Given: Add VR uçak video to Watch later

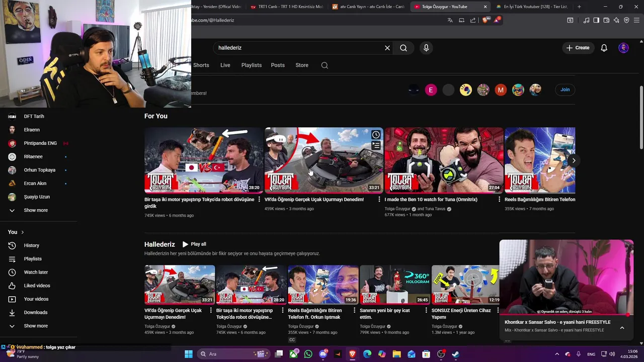Looking at the screenshot, I should 376,135.
